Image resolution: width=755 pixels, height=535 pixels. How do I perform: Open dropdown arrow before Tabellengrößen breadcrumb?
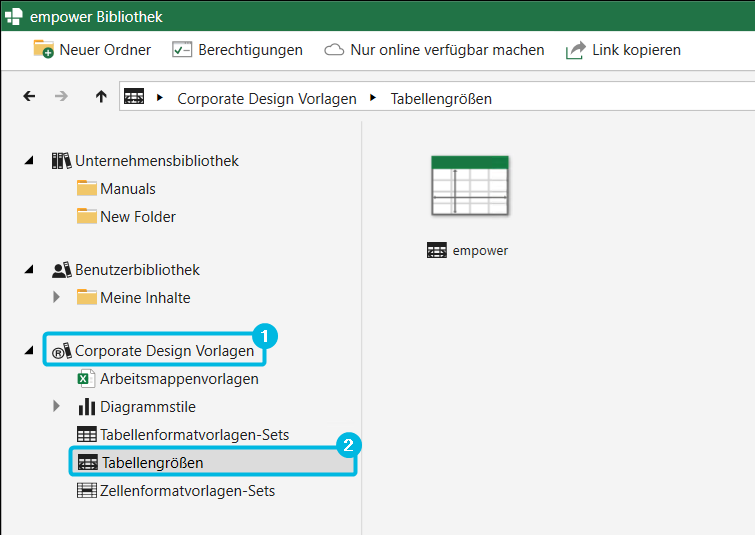(373, 98)
